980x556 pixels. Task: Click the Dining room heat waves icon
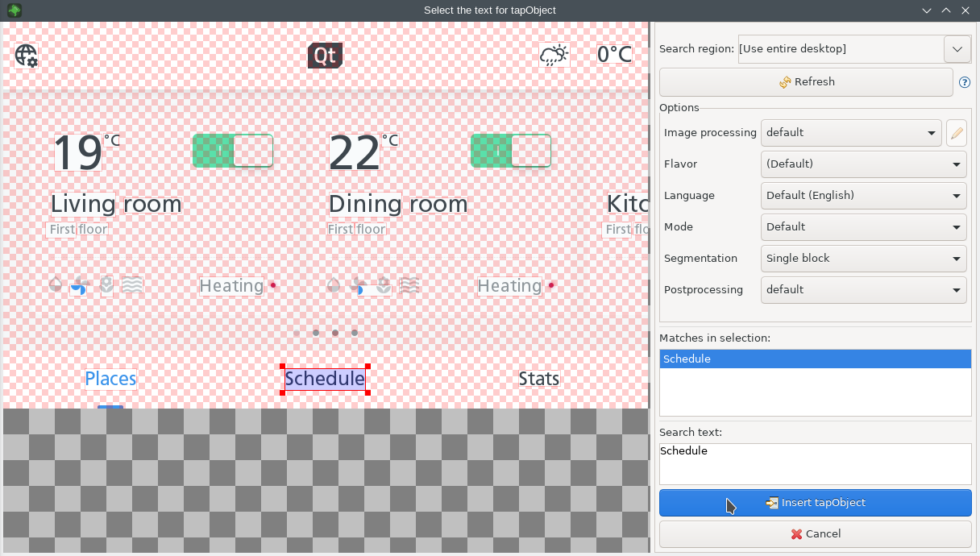click(x=409, y=285)
